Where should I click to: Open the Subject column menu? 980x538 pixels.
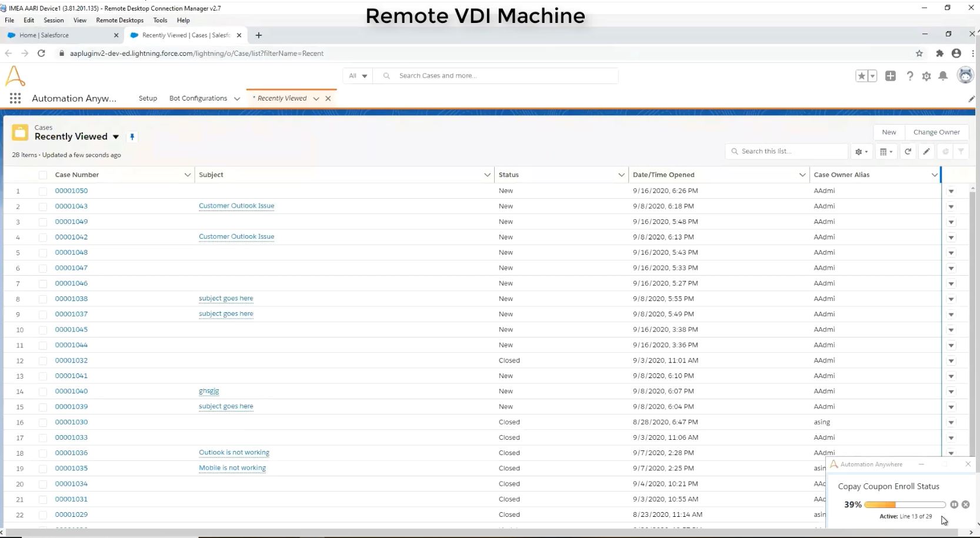click(x=487, y=175)
